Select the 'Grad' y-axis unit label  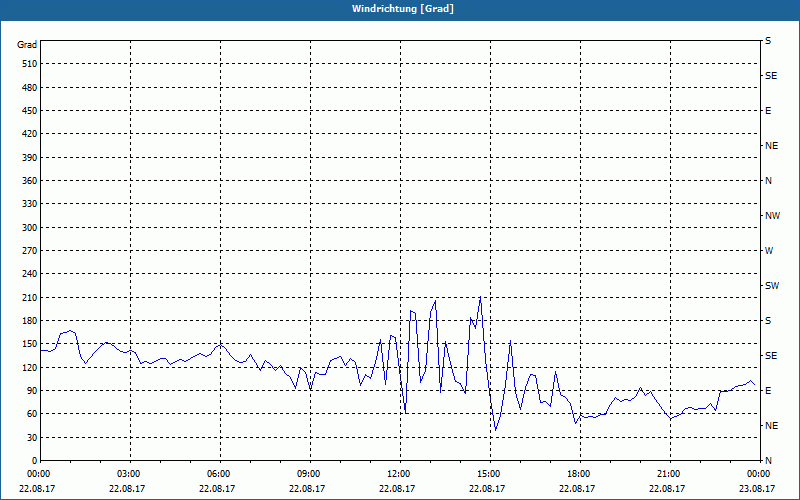point(27,45)
